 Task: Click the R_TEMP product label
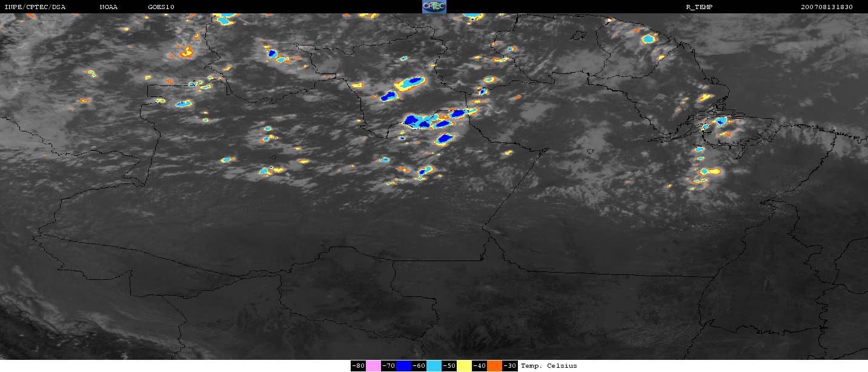point(699,7)
